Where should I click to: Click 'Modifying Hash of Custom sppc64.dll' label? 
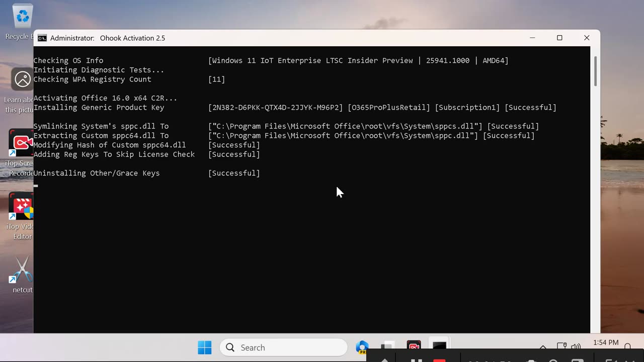tap(110, 145)
